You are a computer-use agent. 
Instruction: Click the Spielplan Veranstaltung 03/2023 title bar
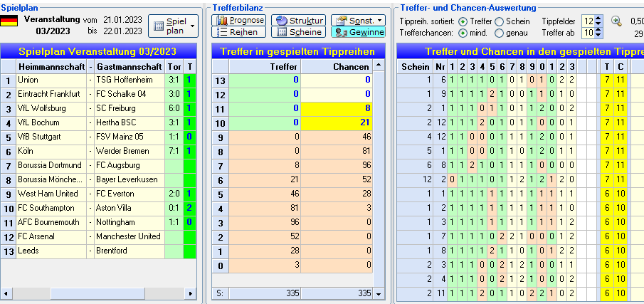point(99,51)
